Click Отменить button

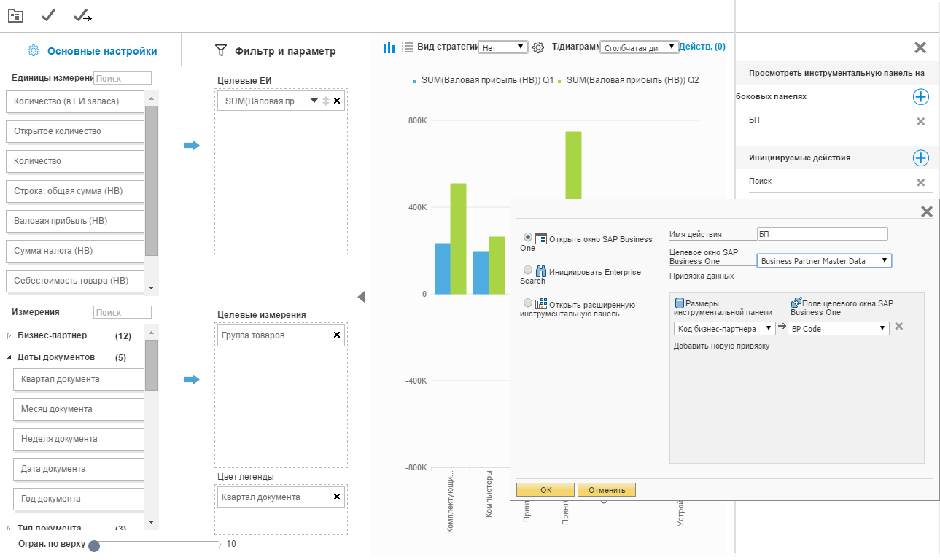pyautogui.click(x=607, y=490)
